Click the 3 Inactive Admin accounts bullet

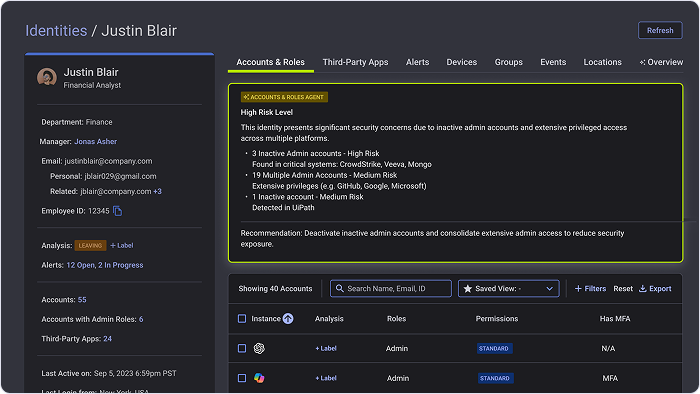pyautogui.click(x=316, y=153)
